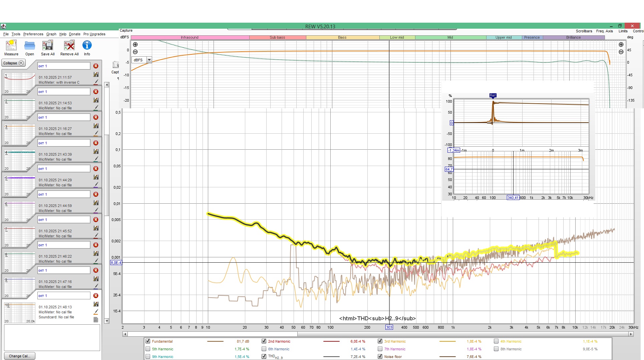Collapse the measurements panel

[14, 63]
